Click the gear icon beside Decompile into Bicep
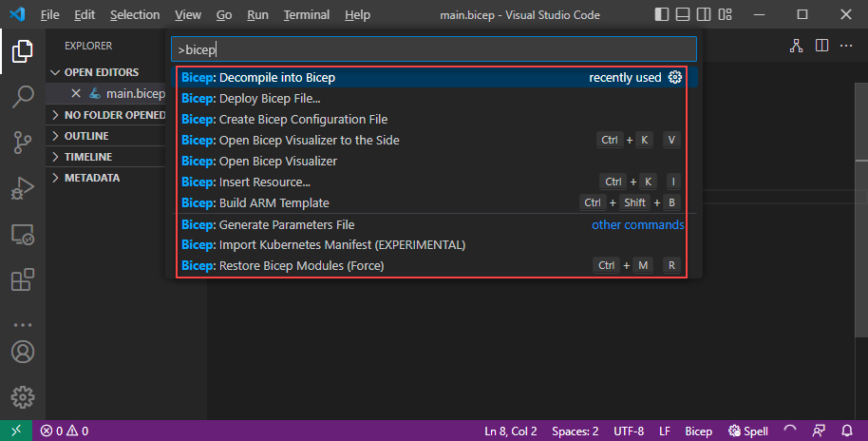Image resolution: width=868 pixels, height=441 pixels. pos(675,78)
